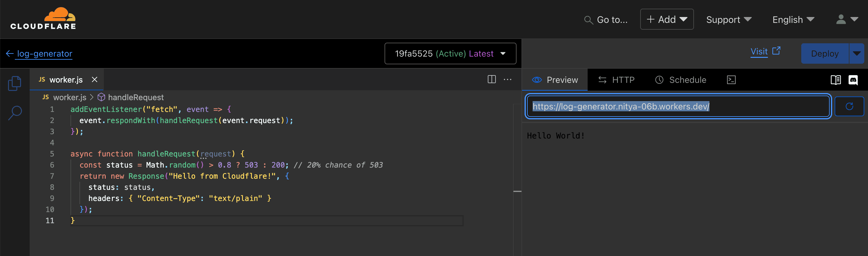Viewport: 868px width, 256px height.
Task: Go back via log-generator link
Action: click(44, 53)
